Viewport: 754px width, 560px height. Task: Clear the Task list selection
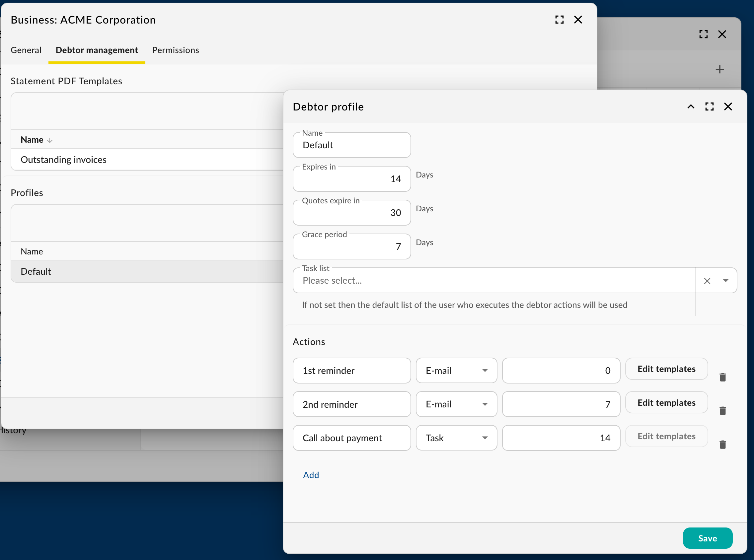[707, 281]
